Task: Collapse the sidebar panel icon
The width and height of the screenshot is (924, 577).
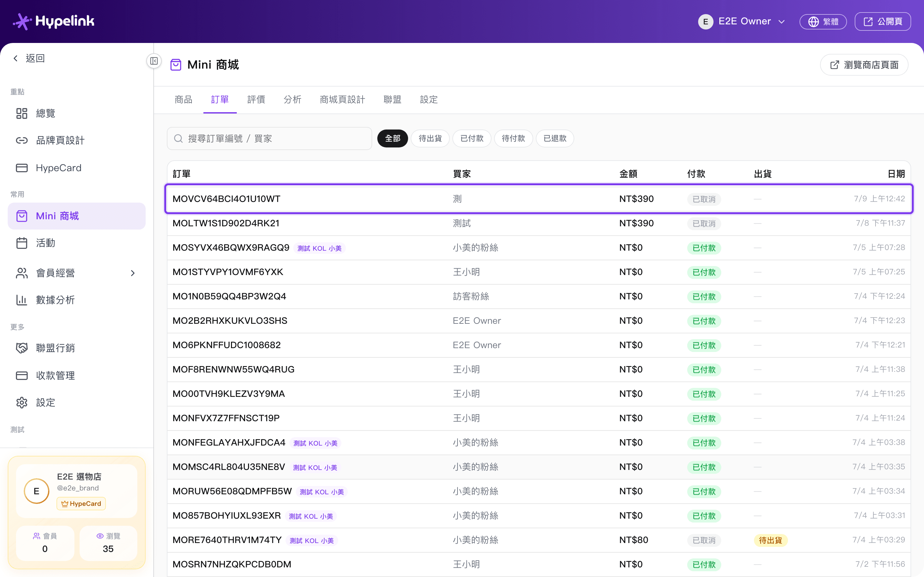Action: [x=154, y=61]
